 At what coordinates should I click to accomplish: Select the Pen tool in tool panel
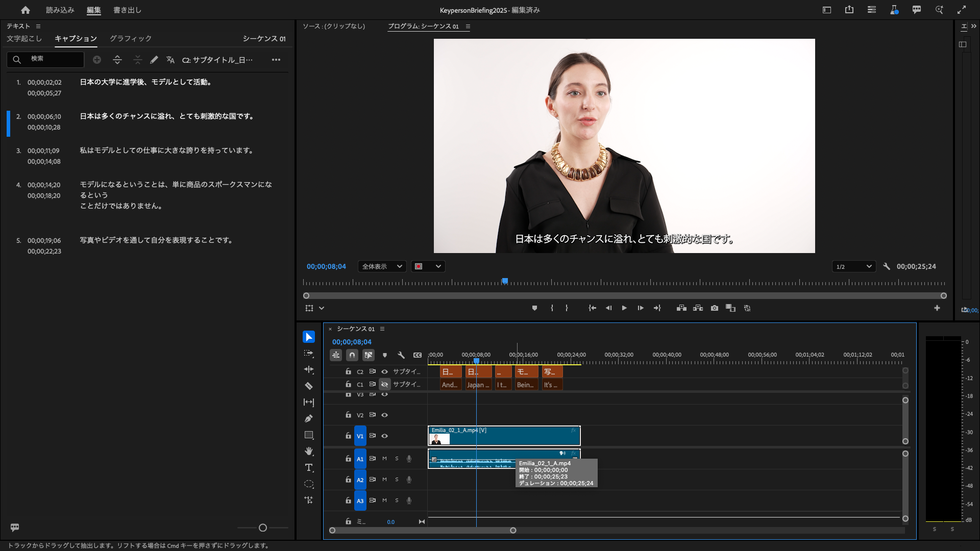point(309,419)
